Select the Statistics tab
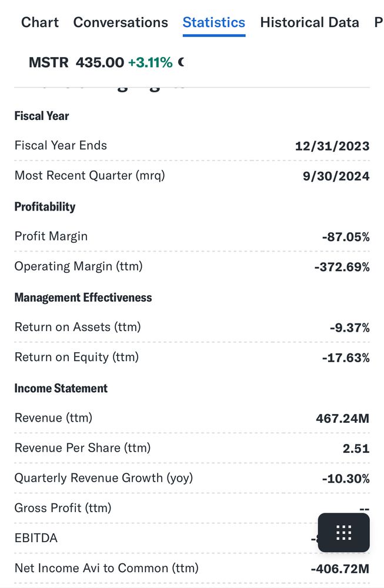Image resolution: width=384 pixels, height=588 pixels. click(213, 22)
